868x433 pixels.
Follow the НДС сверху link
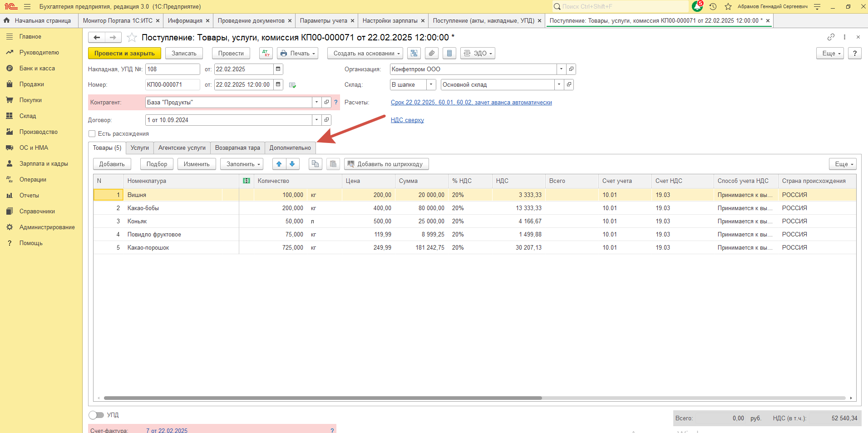point(407,120)
